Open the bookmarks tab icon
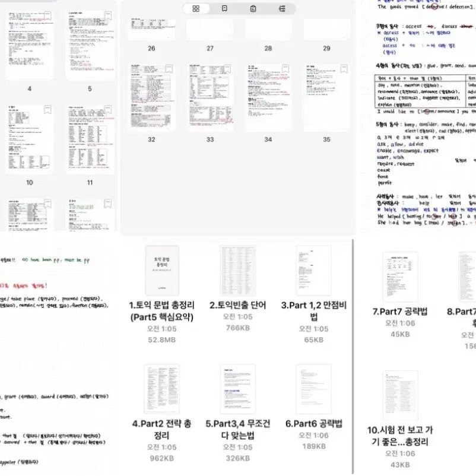476x476 pixels. [224, 8]
